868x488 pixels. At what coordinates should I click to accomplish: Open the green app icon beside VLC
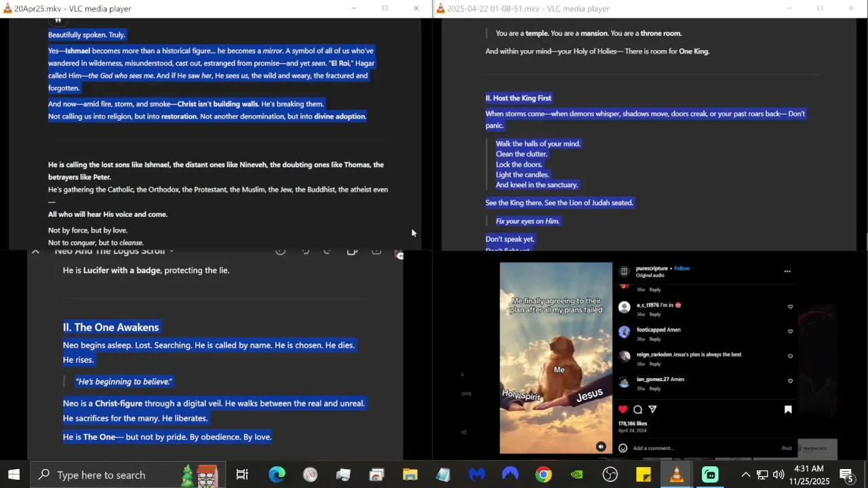pos(710,474)
